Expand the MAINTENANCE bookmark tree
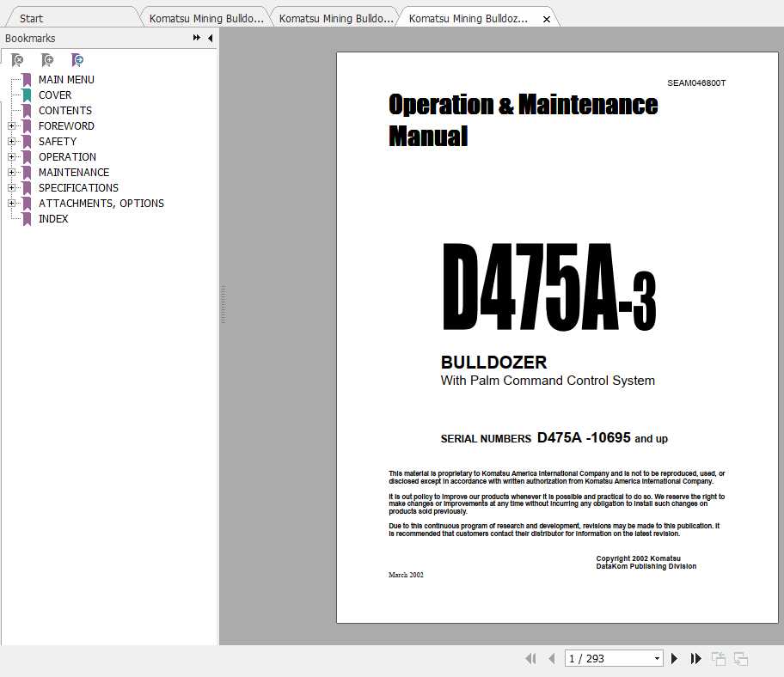 (12, 172)
